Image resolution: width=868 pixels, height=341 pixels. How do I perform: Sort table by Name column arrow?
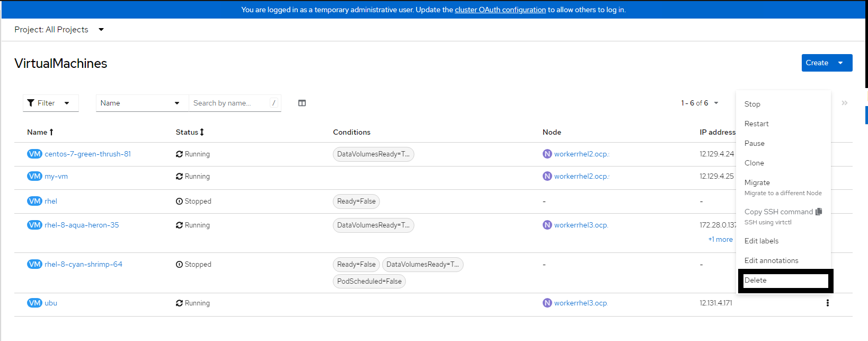pos(51,132)
